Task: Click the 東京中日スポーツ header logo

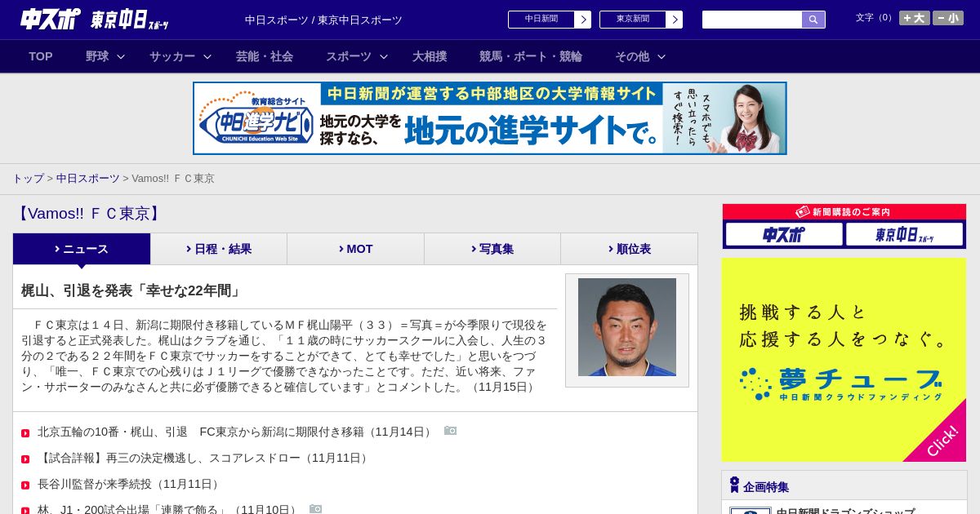Action: click(129, 20)
